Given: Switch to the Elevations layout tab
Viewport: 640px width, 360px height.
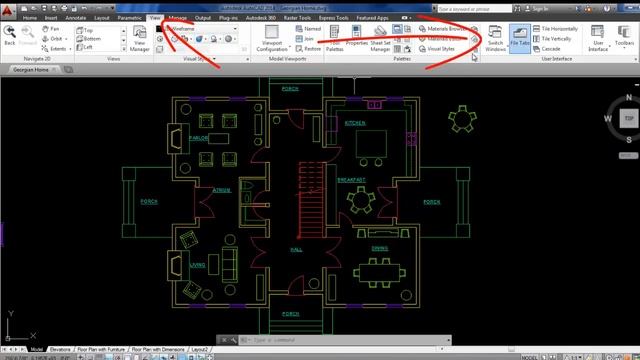Looking at the screenshot, I should [x=60, y=349].
